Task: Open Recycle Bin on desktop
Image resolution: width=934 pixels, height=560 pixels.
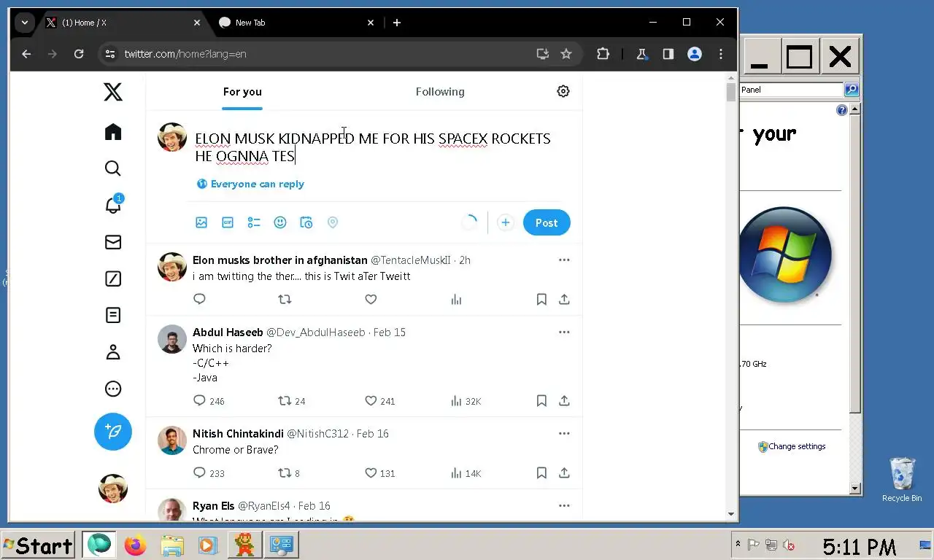Action: tap(902, 479)
